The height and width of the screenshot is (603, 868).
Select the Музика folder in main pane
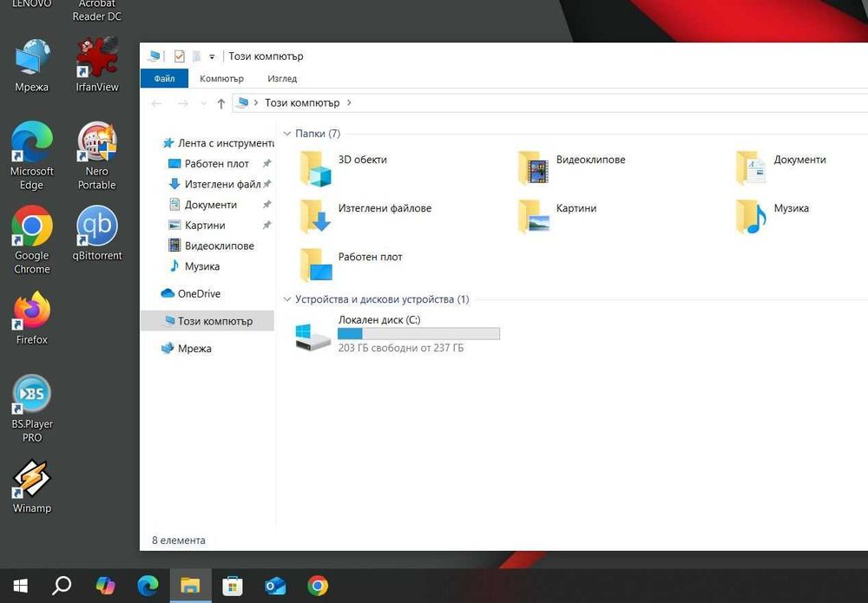pos(773,216)
